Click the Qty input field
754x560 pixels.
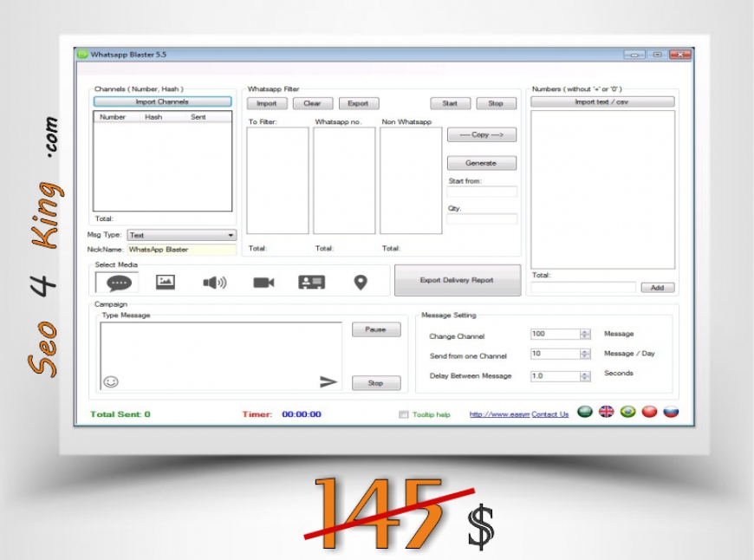[482, 219]
